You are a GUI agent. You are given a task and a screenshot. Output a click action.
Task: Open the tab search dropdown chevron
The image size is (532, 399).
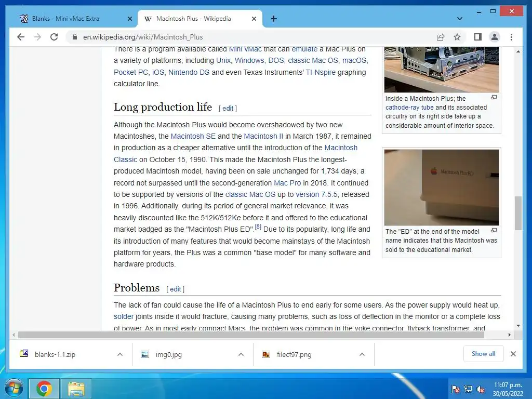460,19
